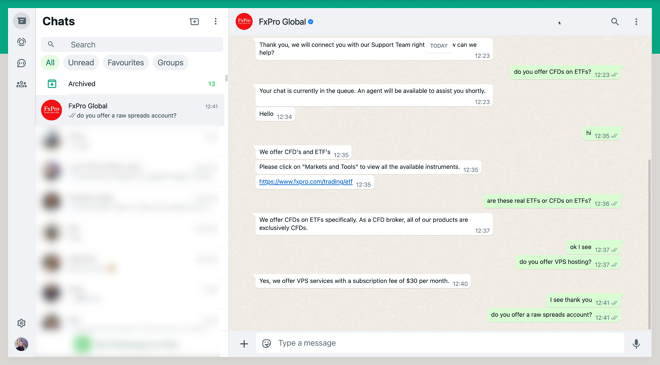This screenshot has height=365, width=660.
Task: Click the profile picture avatar at bottom-left
Action: (x=21, y=344)
